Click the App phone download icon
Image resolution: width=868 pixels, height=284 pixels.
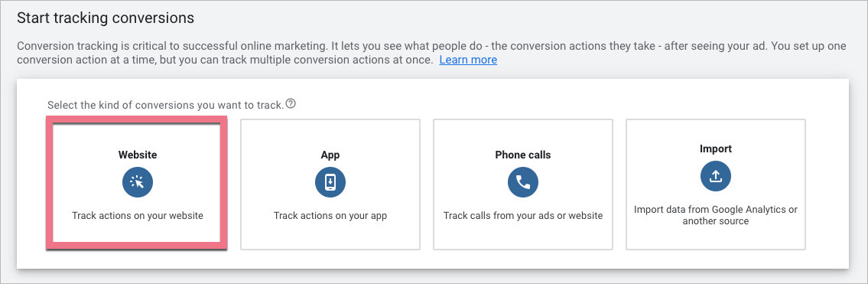pyautogui.click(x=330, y=182)
